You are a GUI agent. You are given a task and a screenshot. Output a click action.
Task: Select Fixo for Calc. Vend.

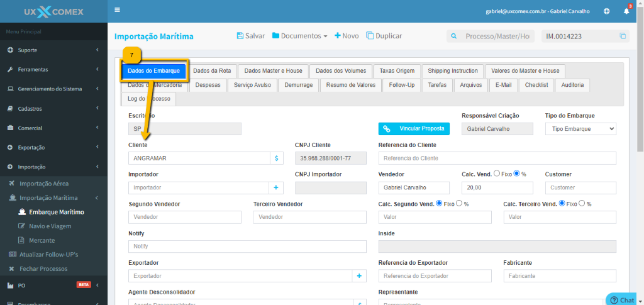[x=497, y=174]
